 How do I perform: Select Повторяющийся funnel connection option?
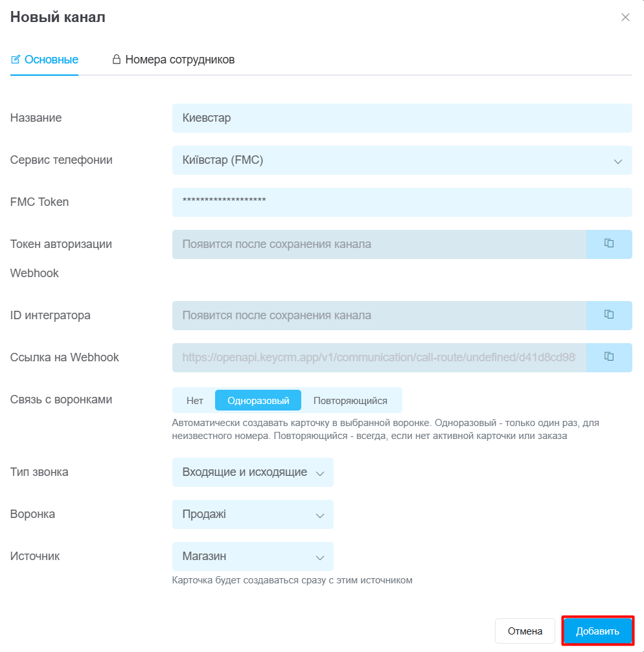(x=351, y=400)
